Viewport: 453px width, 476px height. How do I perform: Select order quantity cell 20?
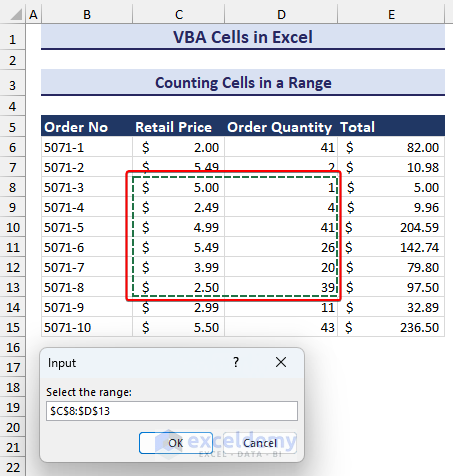tap(281, 267)
